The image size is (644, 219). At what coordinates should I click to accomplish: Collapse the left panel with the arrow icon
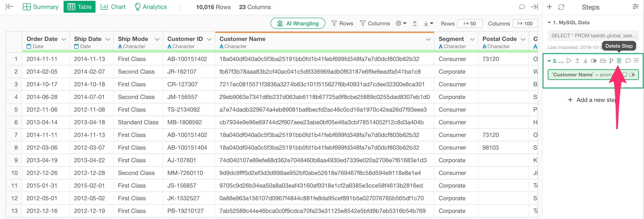coord(10,7)
